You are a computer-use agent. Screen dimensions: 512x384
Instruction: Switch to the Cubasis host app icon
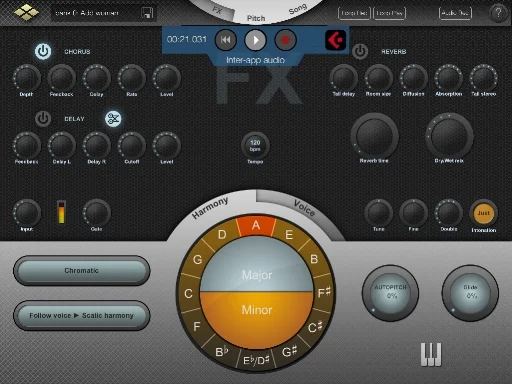(335, 40)
